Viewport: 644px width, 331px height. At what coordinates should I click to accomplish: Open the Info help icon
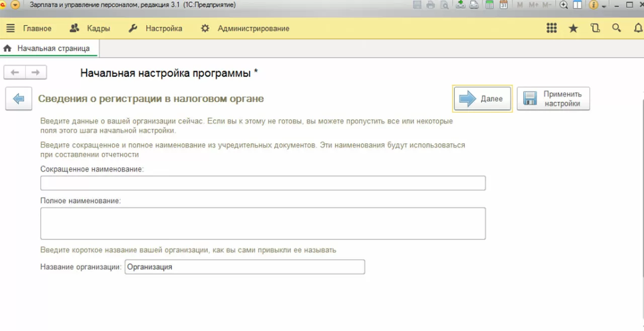click(594, 5)
